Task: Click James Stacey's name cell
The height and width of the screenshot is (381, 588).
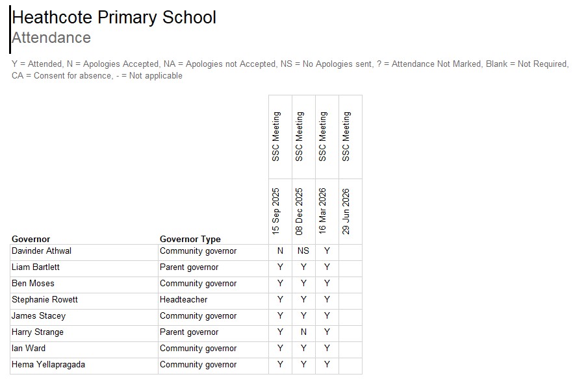Action: pyautogui.click(x=84, y=316)
